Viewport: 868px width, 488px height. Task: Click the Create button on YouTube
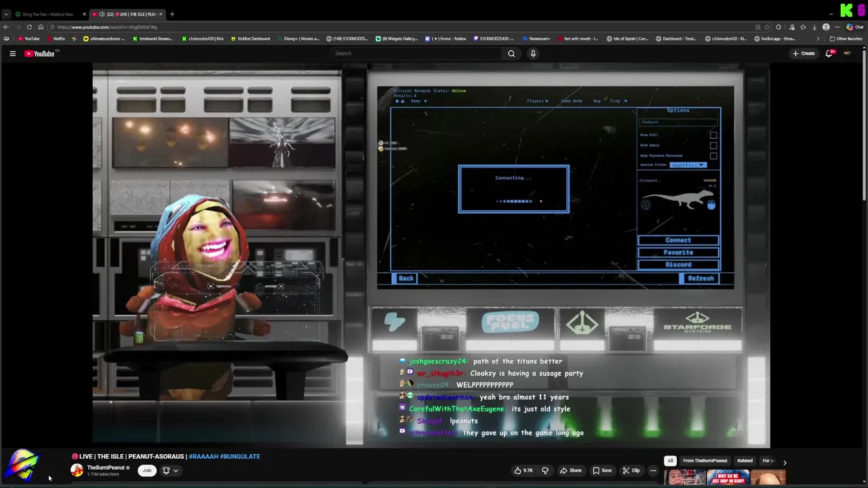click(804, 54)
